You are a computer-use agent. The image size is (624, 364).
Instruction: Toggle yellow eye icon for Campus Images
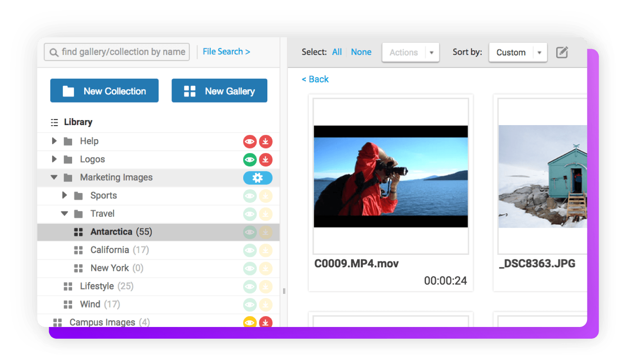[x=250, y=322]
